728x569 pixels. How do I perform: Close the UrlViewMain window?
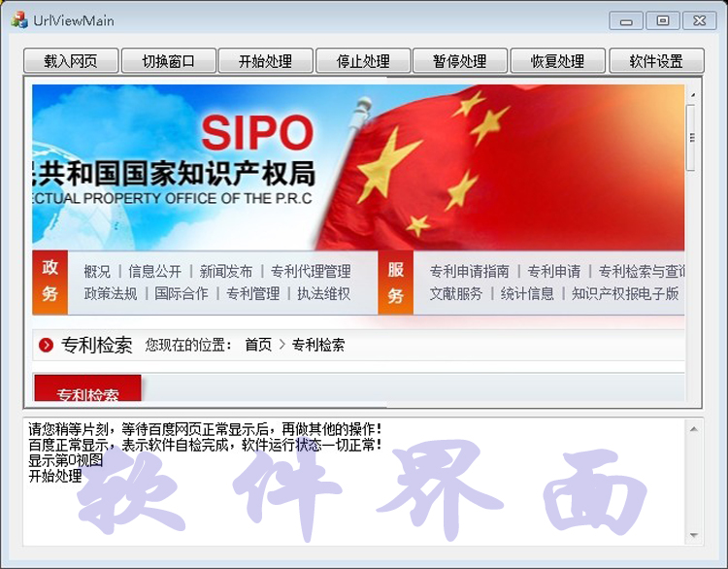700,21
